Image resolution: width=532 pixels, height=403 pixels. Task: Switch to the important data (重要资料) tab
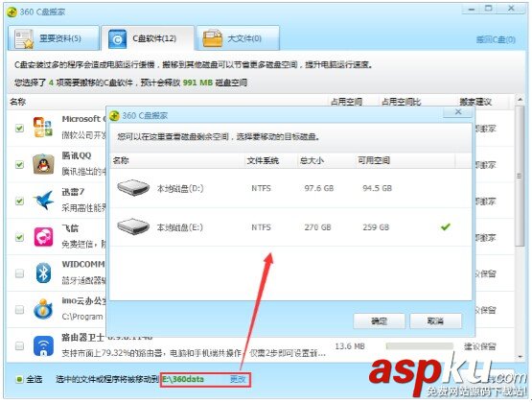(54, 38)
